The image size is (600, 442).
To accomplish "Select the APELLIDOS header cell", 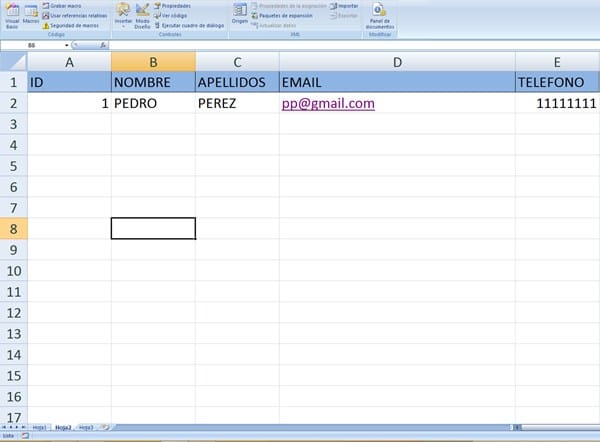I will [237, 82].
